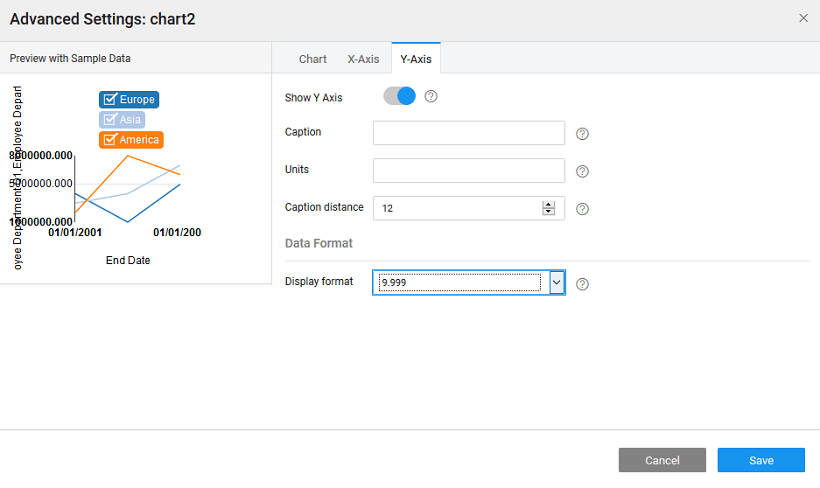Click help icon beside Display format
Image resolution: width=820 pixels, height=488 pixels.
pyautogui.click(x=582, y=284)
